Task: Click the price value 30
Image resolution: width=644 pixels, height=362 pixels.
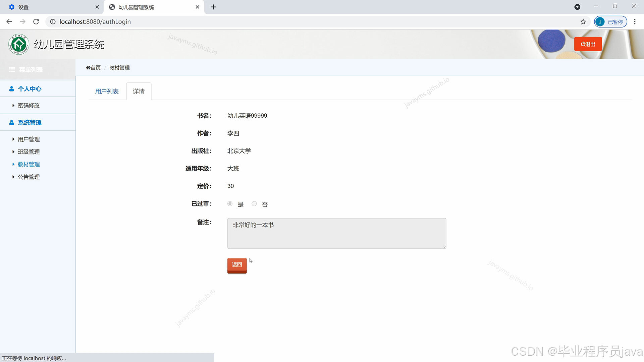Action: [230, 186]
